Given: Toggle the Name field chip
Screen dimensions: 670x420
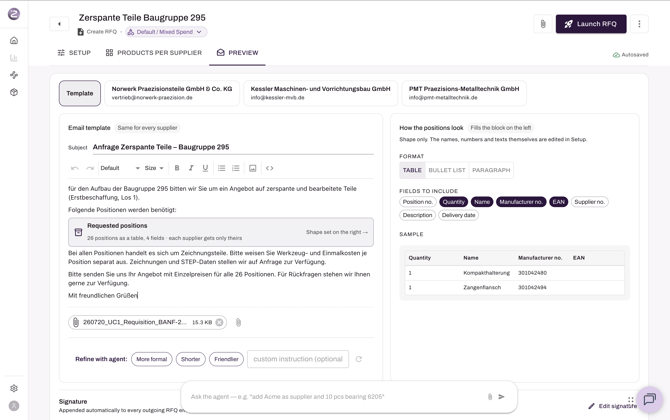Looking at the screenshot, I should coord(482,202).
